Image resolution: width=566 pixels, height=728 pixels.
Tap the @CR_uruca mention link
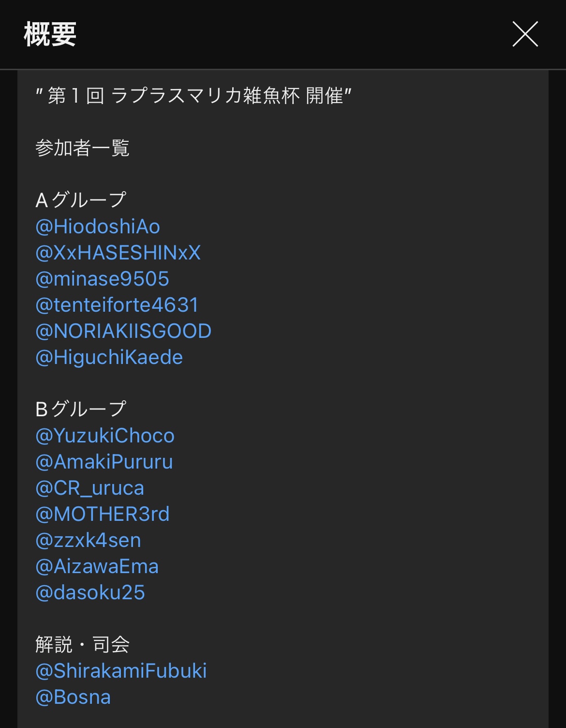(x=90, y=488)
